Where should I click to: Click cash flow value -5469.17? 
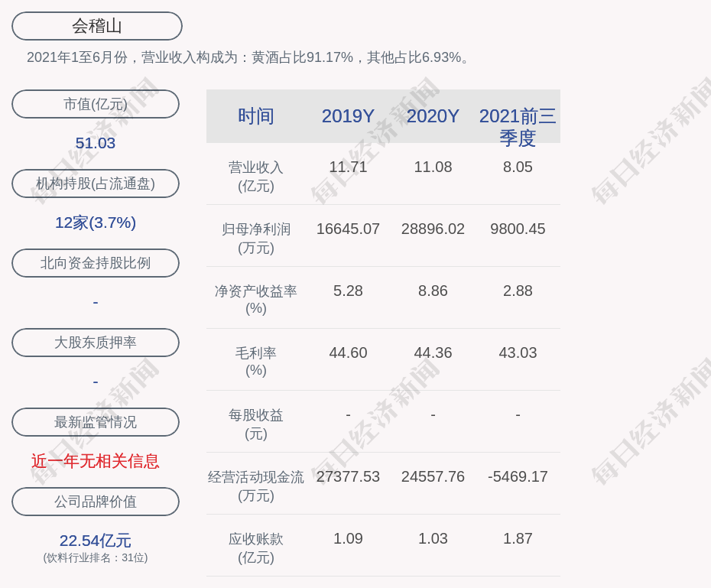point(518,477)
